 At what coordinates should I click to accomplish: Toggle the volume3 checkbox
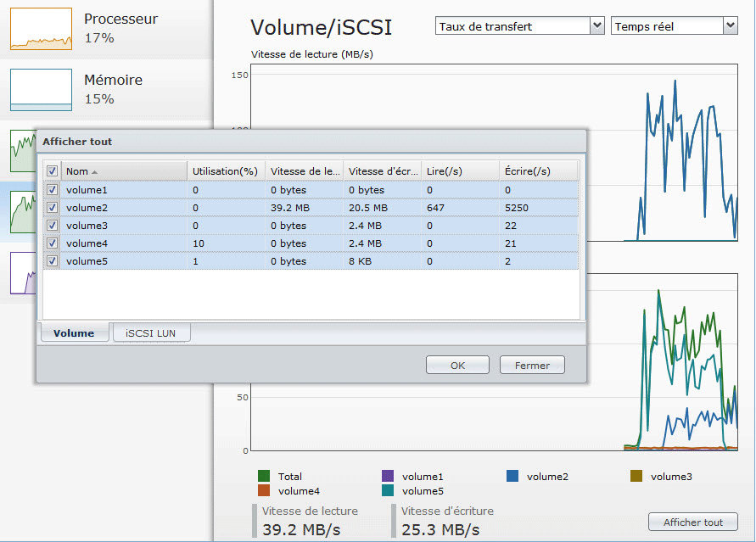(x=52, y=226)
